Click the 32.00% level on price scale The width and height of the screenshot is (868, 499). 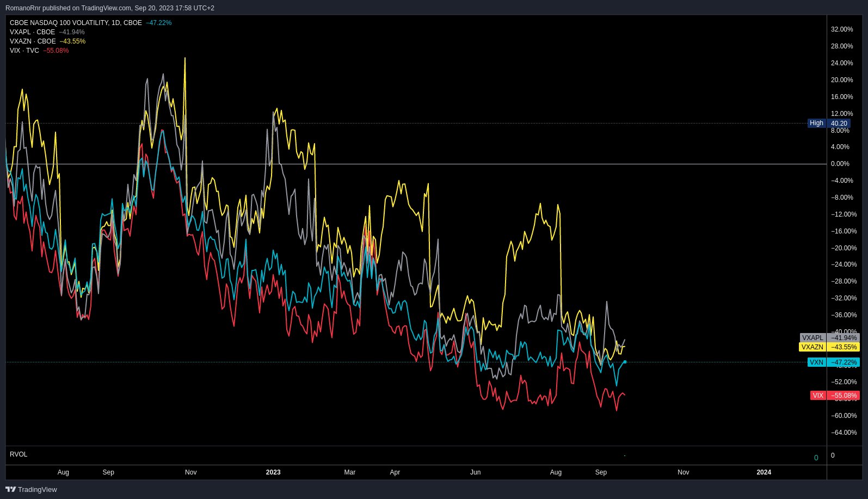842,29
